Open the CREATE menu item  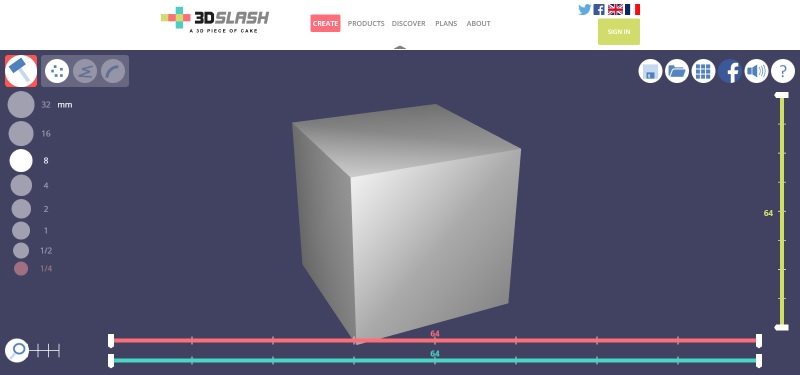(x=326, y=23)
